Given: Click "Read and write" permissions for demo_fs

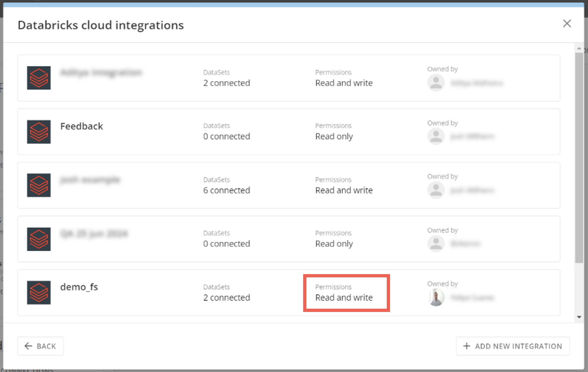Looking at the screenshot, I should (x=344, y=298).
